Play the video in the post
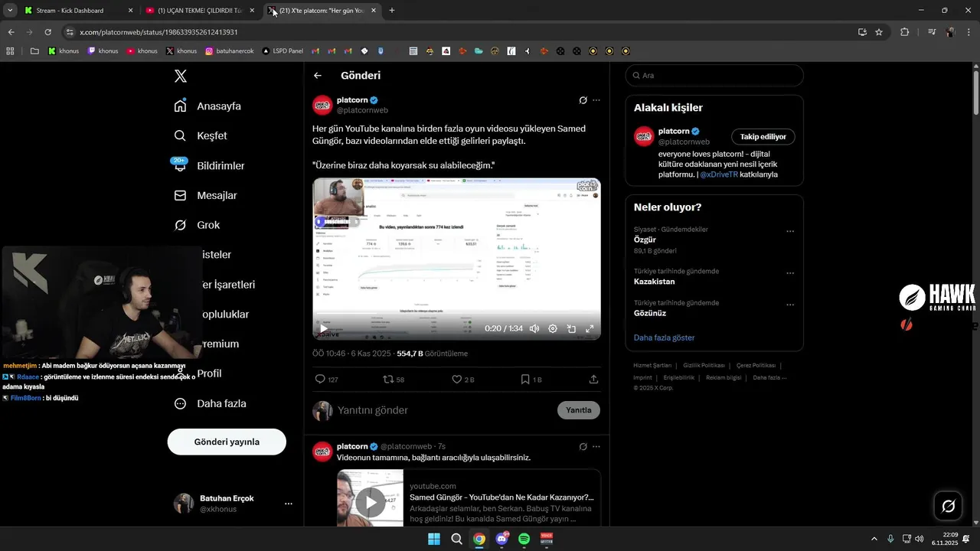The image size is (980, 551). pos(324,328)
